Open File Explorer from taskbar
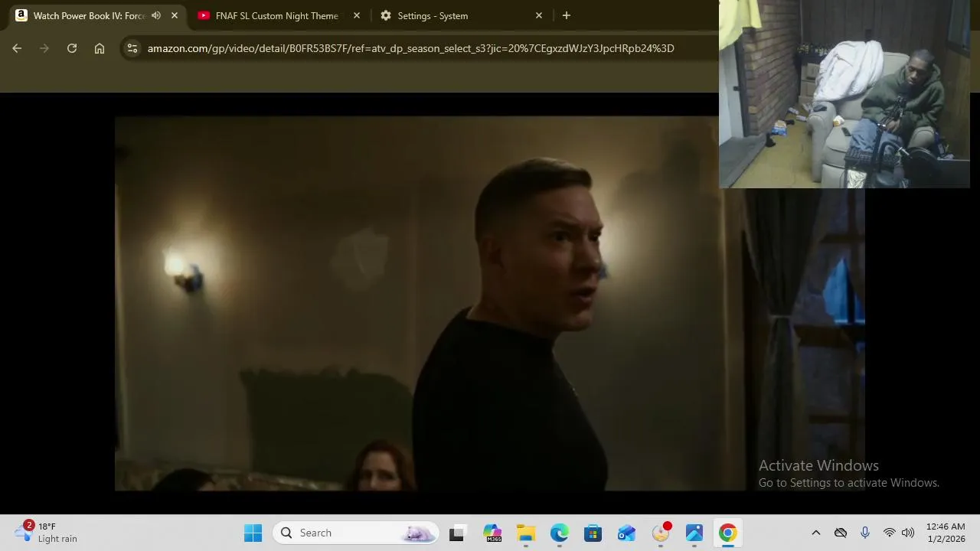 point(526,533)
